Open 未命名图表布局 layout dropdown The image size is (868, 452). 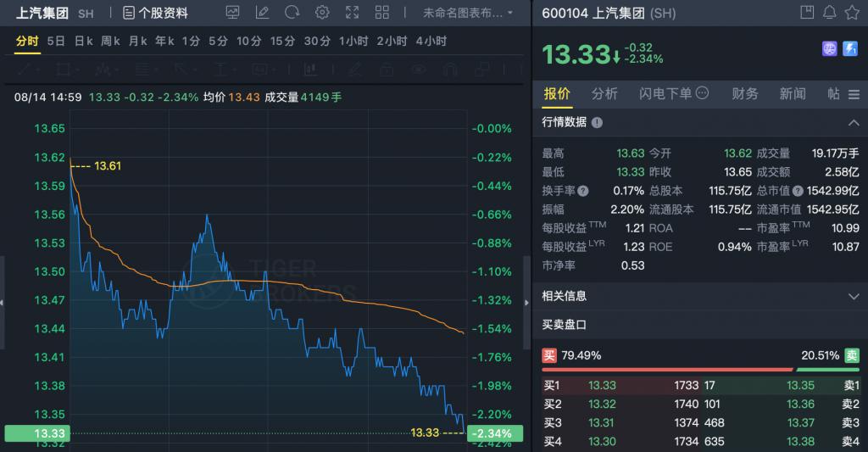(x=468, y=13)
